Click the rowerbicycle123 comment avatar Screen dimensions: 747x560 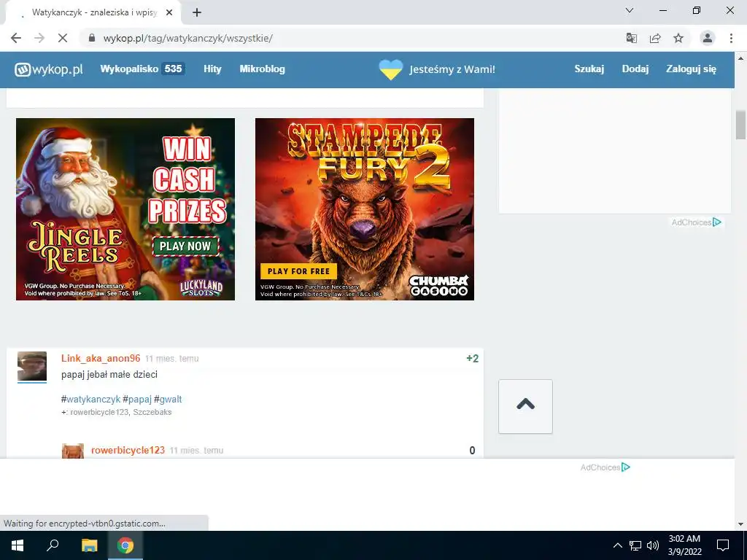pyautogui.click(x=73, y=451)
